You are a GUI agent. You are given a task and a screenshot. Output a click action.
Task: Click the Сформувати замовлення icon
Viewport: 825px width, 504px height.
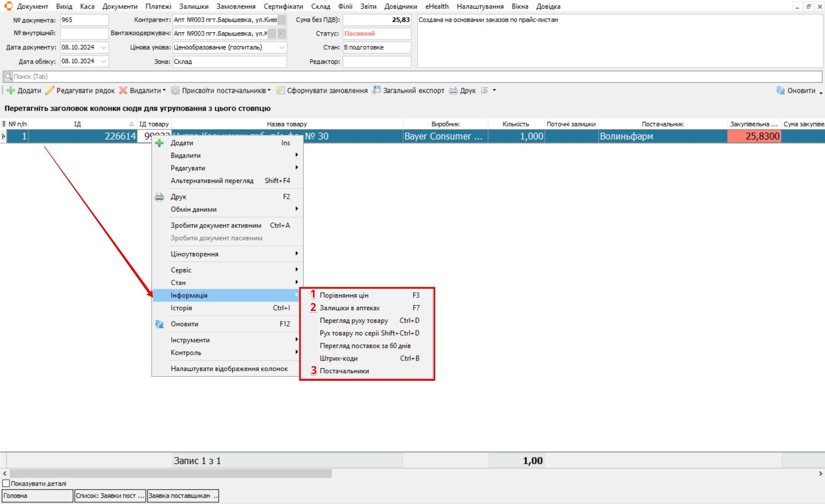pos(280,91)
